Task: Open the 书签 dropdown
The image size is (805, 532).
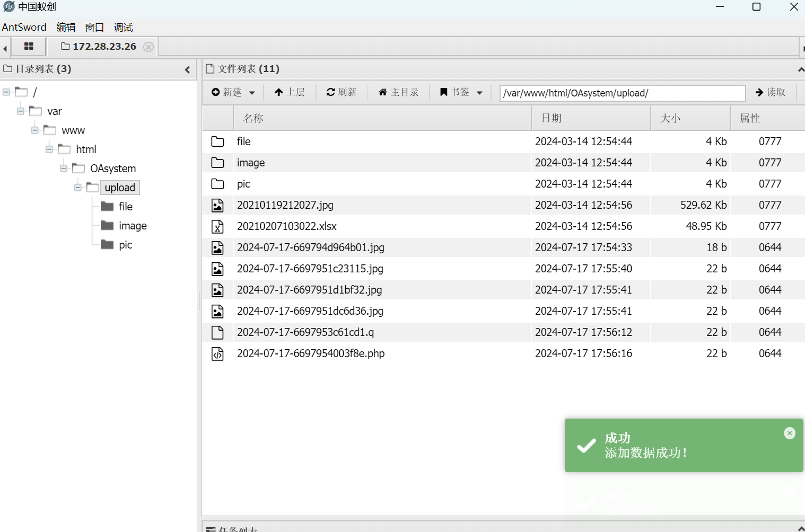Action: (461, 92)
